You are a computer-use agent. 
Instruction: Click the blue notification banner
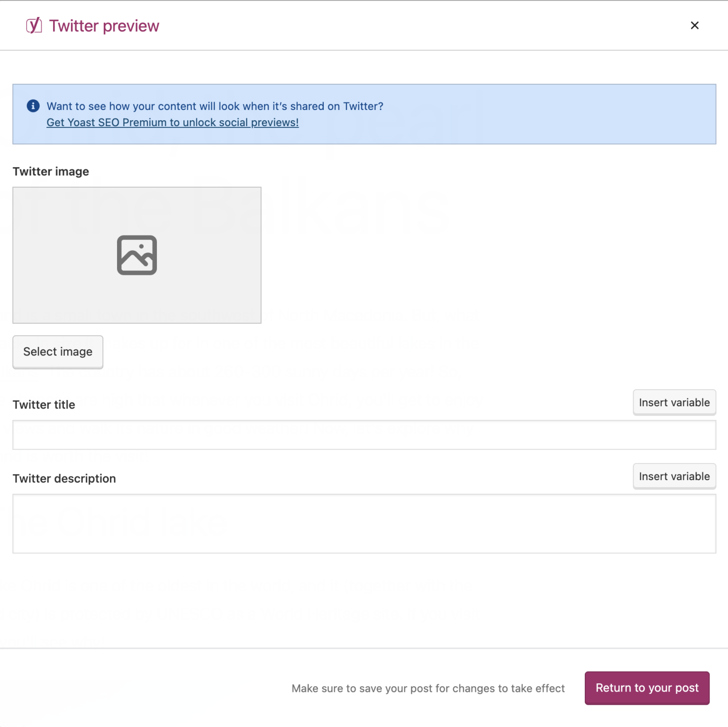point(364,114)
